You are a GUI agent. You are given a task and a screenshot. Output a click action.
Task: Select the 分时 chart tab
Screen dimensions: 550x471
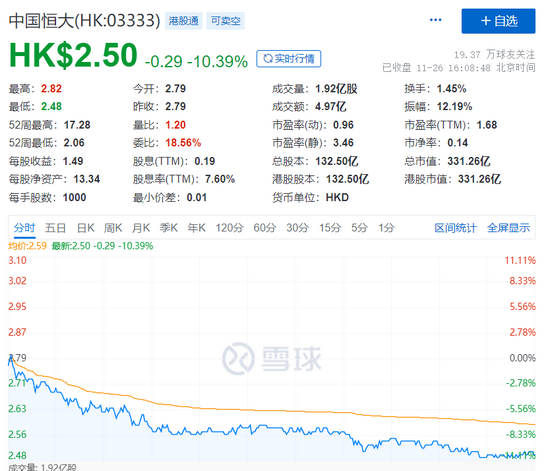[24, 228]
